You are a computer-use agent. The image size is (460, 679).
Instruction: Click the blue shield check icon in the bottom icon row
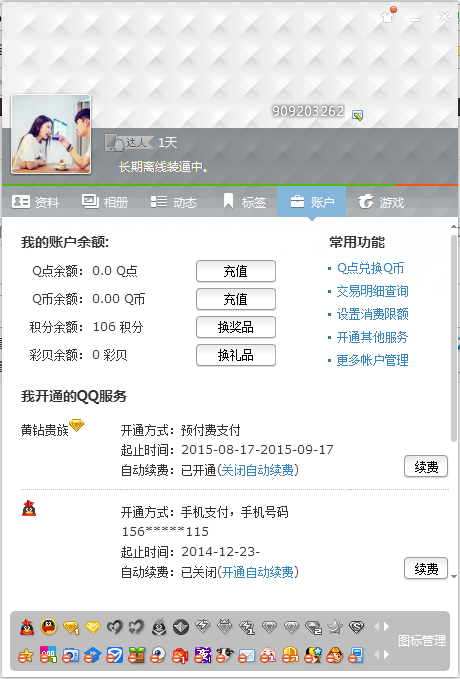point(115,655)
